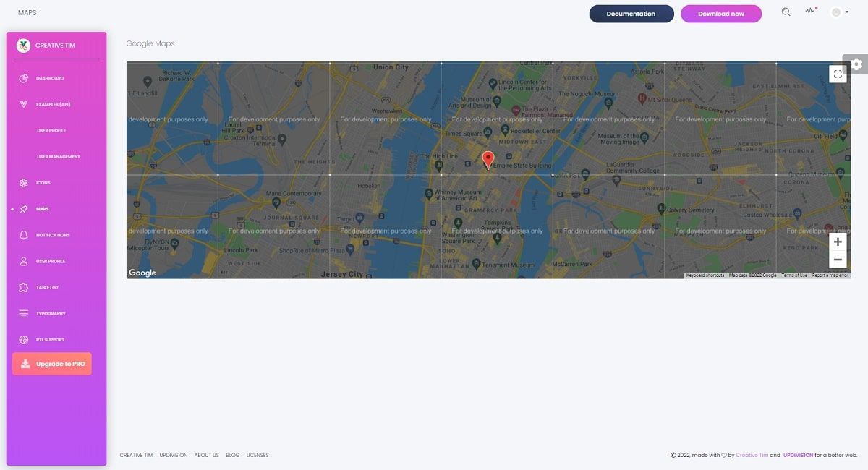Click the RTL Support globe icon
Viewport: 868px width, 470px height.
click(x=23, y=340)
